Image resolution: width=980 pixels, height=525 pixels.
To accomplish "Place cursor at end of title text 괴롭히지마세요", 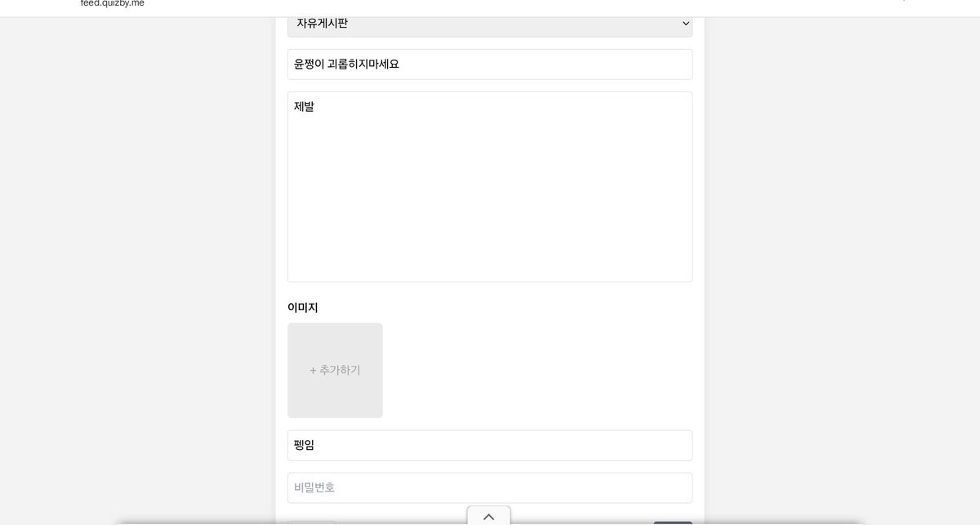I will [x=400, y=65].
